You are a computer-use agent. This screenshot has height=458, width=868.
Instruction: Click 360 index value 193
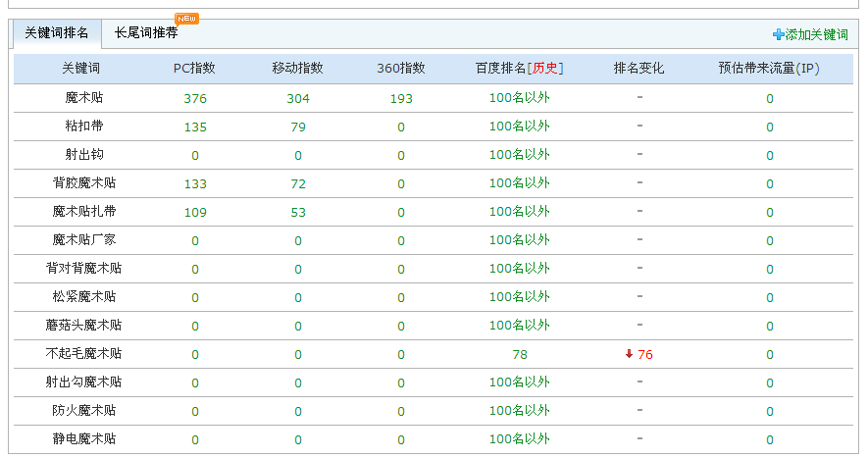(401, 98)
